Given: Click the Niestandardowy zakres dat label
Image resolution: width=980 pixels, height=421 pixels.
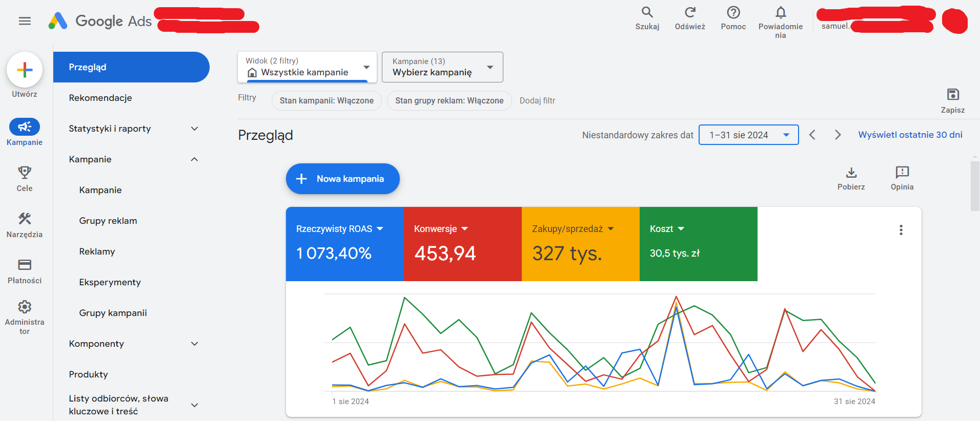Looking at the screenshot, I should pyautogui.click(x=638, y=135).
